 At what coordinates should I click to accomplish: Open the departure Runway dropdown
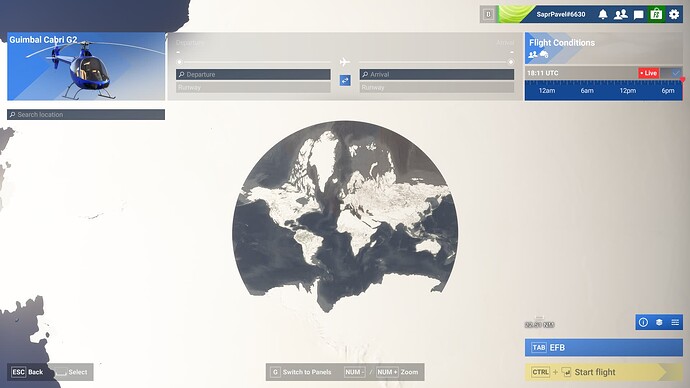(253, 88)
